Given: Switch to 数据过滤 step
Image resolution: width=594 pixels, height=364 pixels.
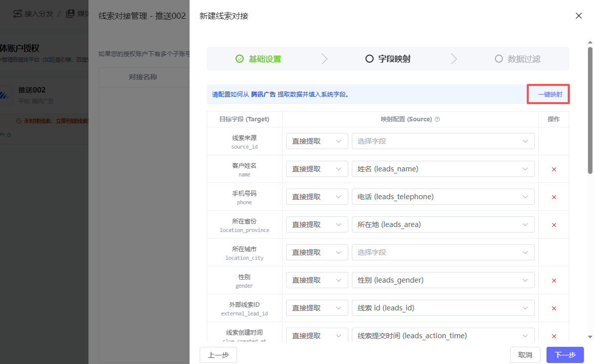Looking at the screenshot, I should [x=518, y=59].
